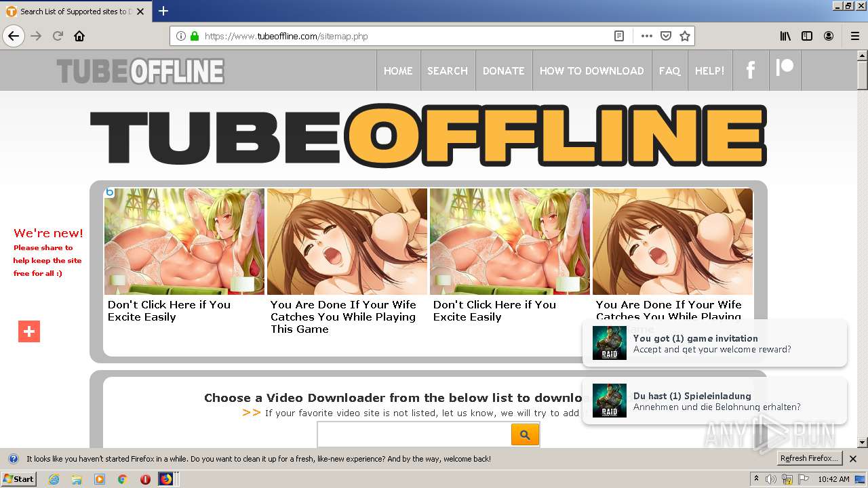
Task: Show sidebars icon in toolbar
Action: pyautogui.click(x=807, y=36)
